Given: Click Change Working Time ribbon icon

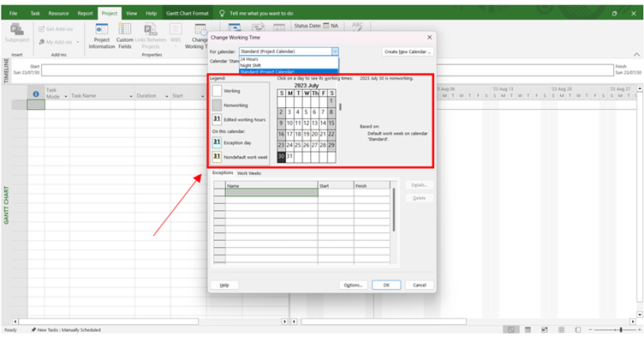Looking at the screenshot, I should [201, 30].
